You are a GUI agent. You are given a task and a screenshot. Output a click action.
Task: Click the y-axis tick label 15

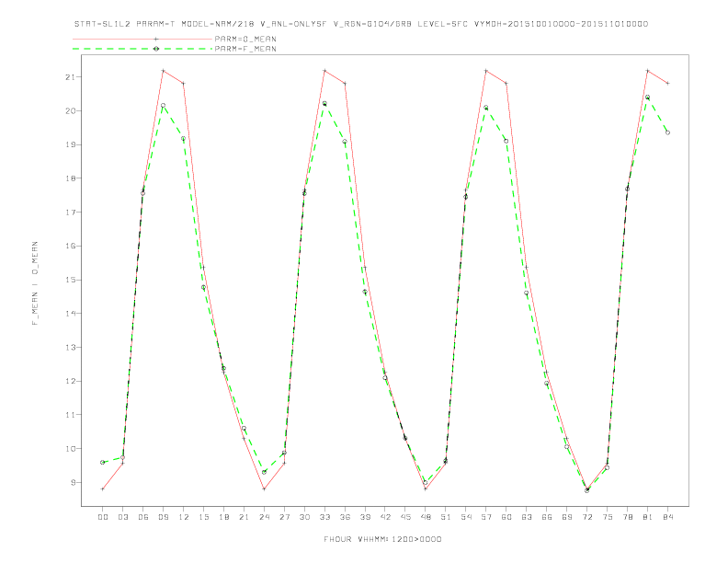tap(70, 280)
